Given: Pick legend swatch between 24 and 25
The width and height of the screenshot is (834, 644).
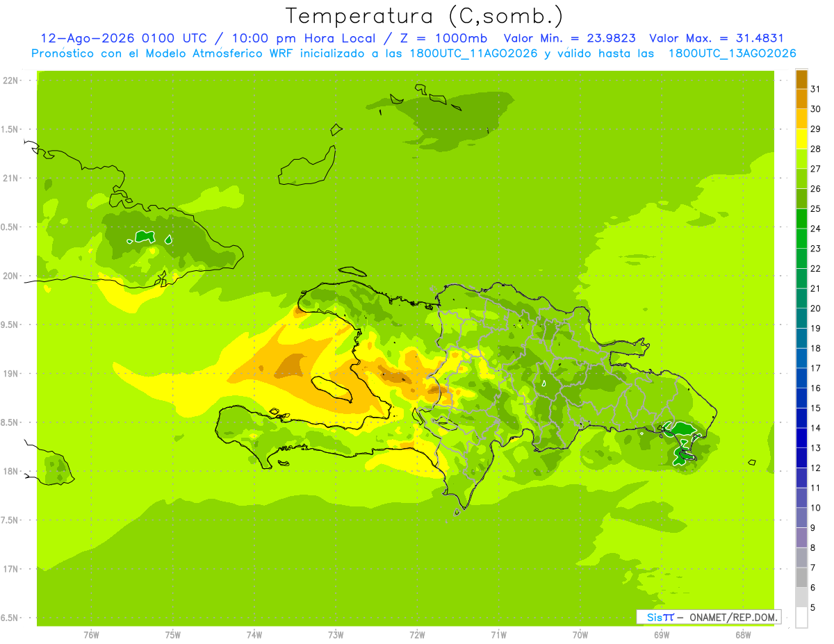Looking at the screenshot, I should (x=801, y=219).
